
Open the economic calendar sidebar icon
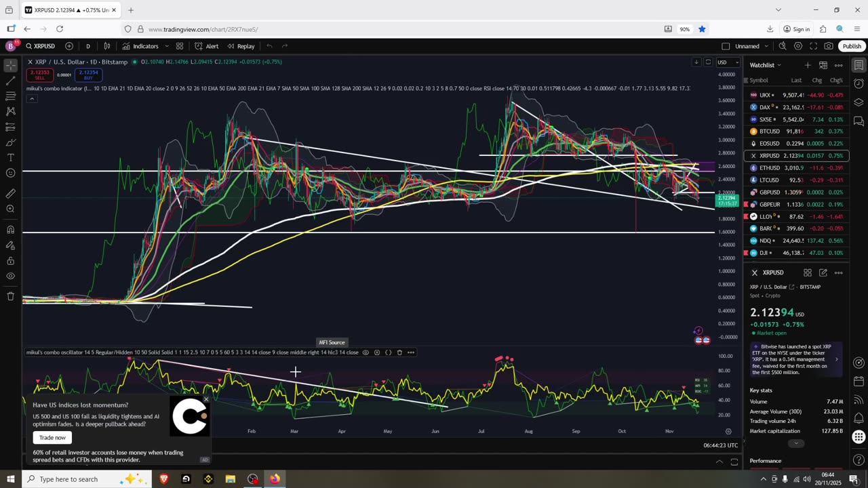coord(859,382)
